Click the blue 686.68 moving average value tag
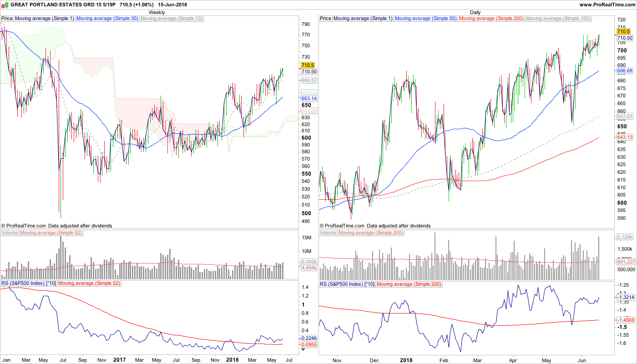Screen dimensions: 637x364 (x=624, y=71)
